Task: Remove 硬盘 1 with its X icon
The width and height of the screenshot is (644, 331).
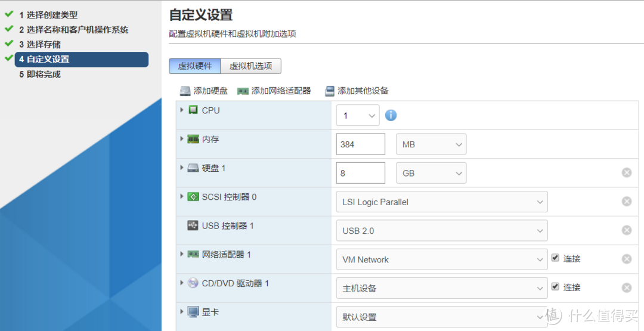Action: (x=626, y=172)
